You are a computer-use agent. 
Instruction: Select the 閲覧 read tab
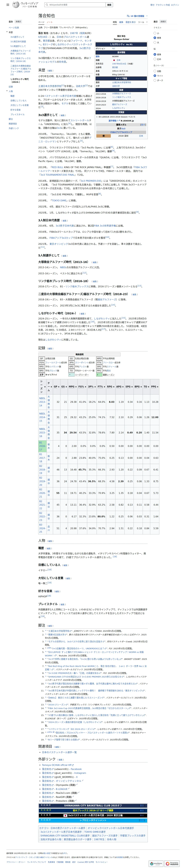coord(115,22)
